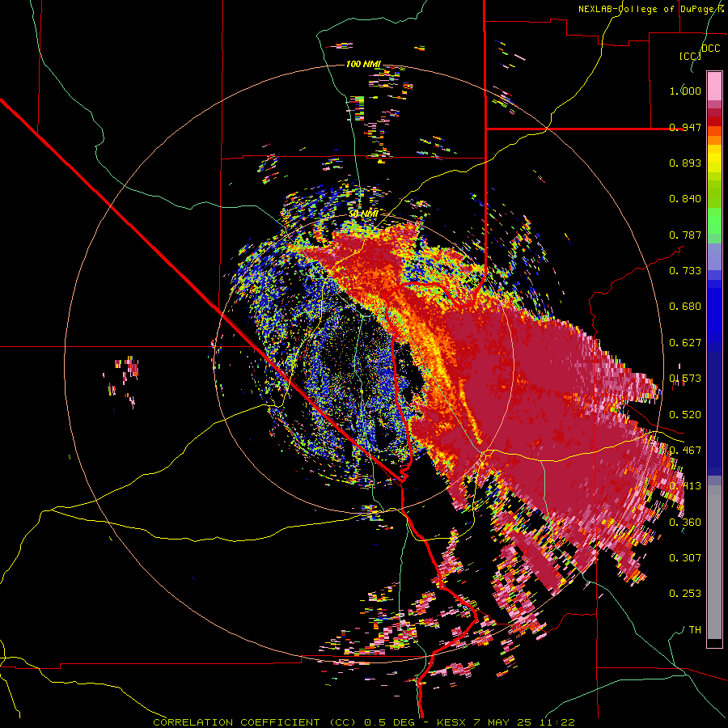
Task: Select the 0.467 scale value
Action: coord(685,451)
